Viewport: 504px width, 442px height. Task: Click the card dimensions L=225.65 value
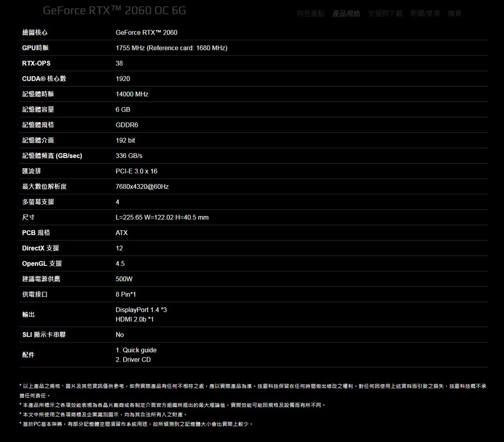click(x=162, y=217)
